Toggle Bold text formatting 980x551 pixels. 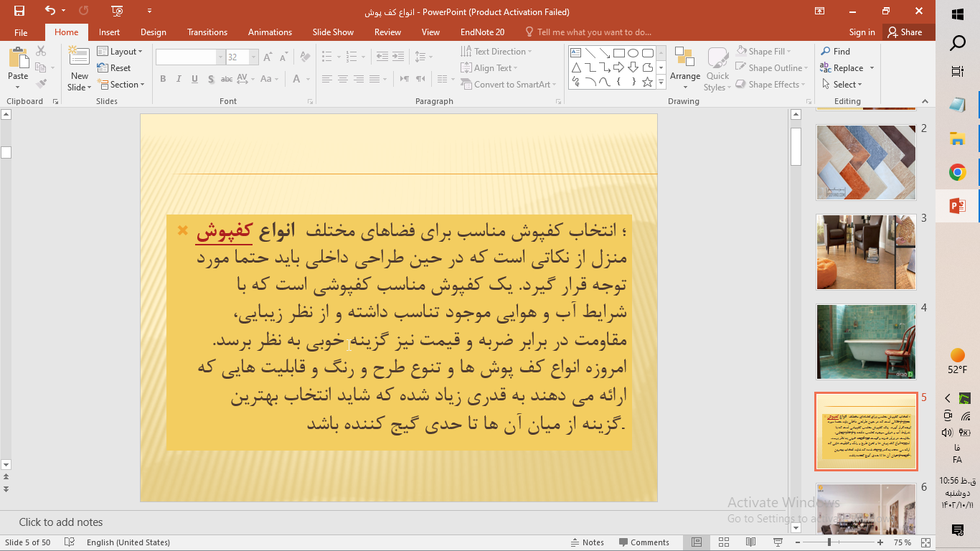[163, 79]
